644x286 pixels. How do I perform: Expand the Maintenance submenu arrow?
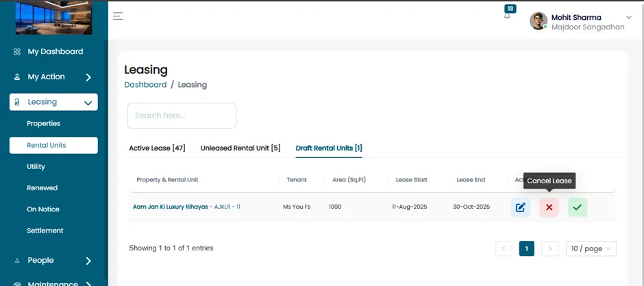[88, 283]
